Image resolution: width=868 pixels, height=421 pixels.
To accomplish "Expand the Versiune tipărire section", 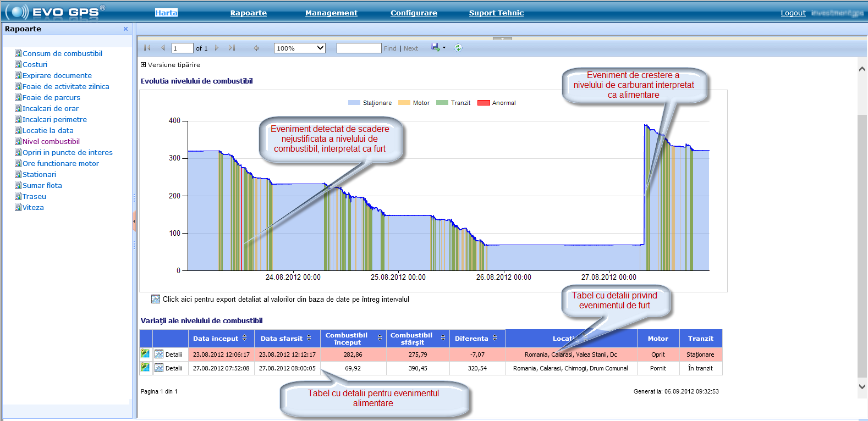I will tap(144, 65).
